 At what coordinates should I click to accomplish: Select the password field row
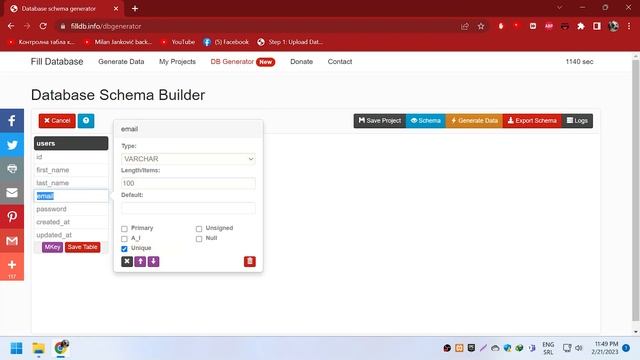(71, 209)
